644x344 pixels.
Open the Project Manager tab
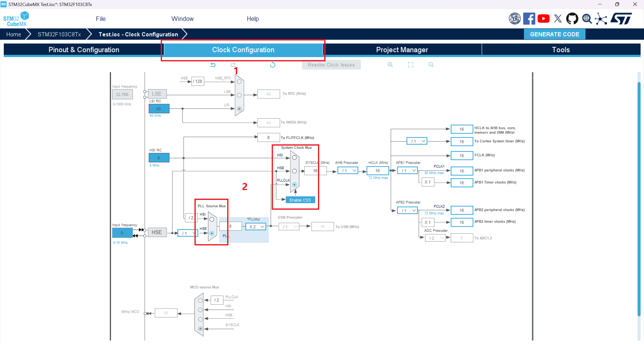pos(402,50)
